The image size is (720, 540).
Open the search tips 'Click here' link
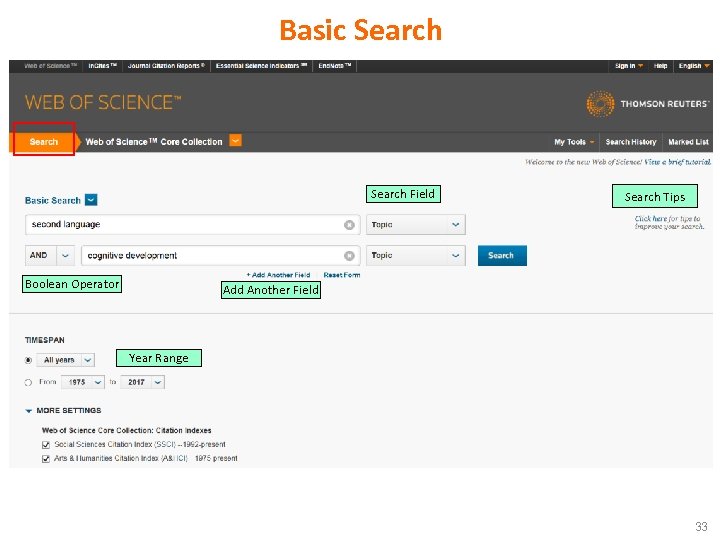[651, 219]
